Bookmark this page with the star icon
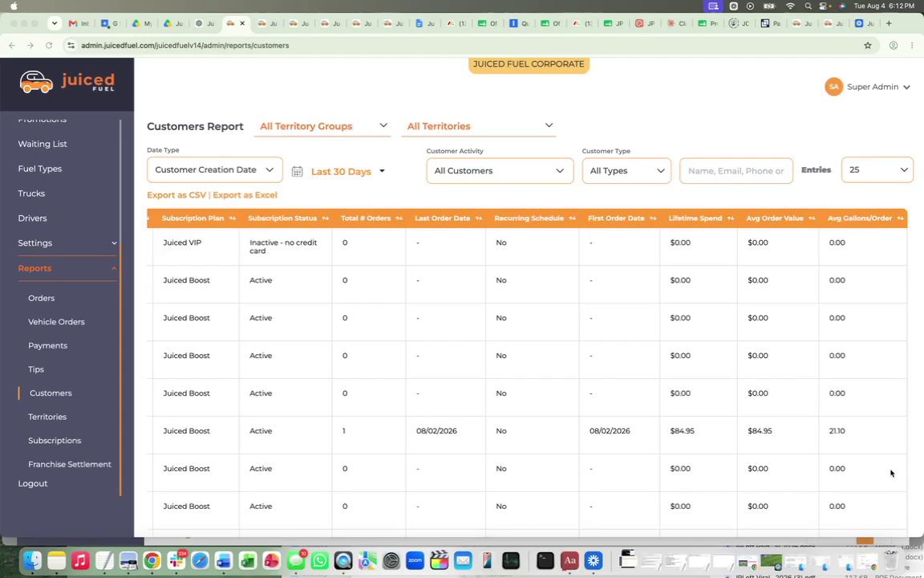The image size is (924, 578). click(867, 46)
